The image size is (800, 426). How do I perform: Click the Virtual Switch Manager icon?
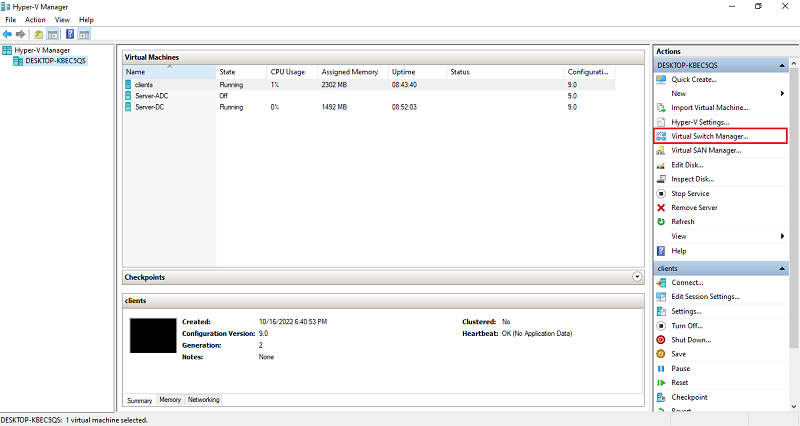click(x=661, y=136)
